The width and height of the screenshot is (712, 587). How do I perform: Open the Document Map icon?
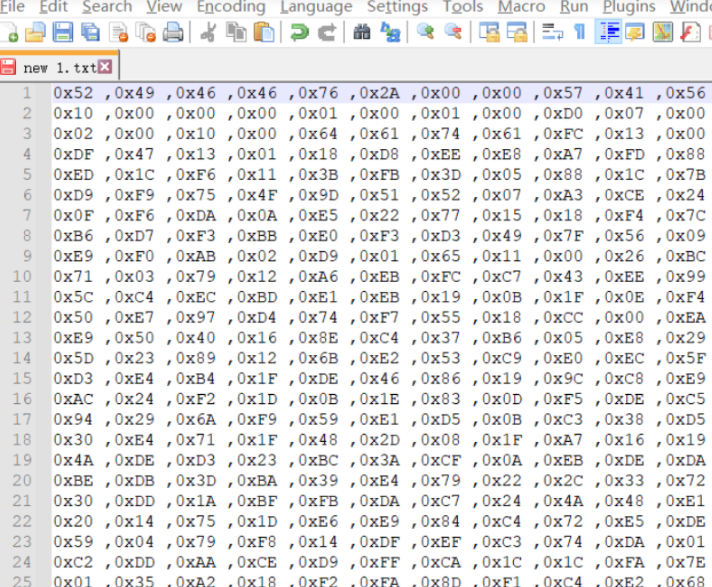coord(663,32)
